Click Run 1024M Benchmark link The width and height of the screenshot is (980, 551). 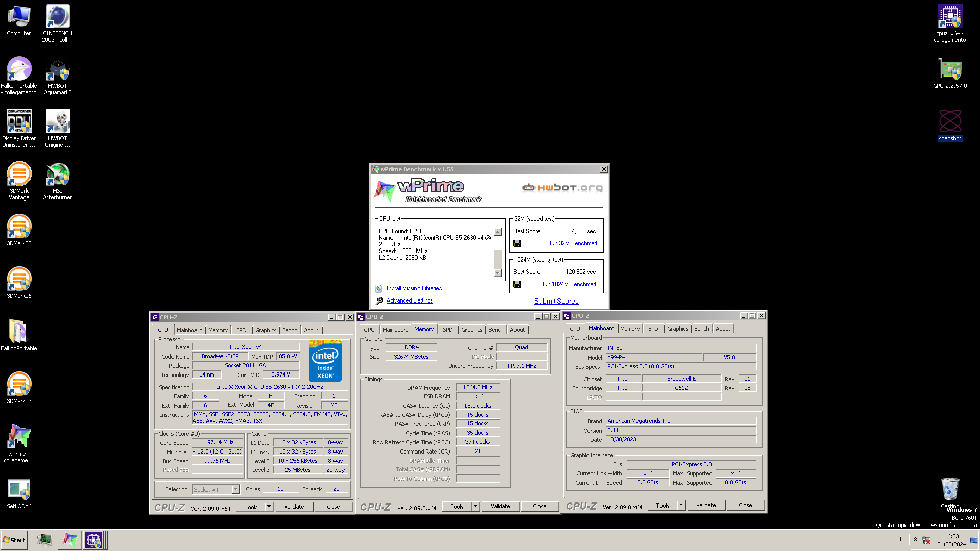569,285
